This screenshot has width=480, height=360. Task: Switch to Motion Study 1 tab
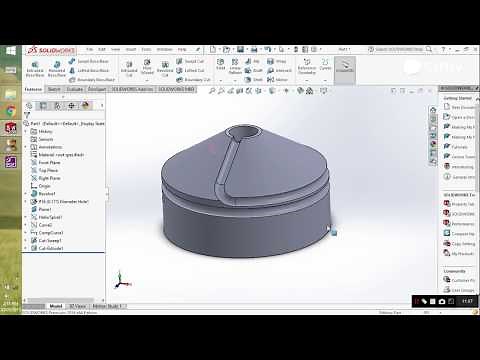coord(107,306)
